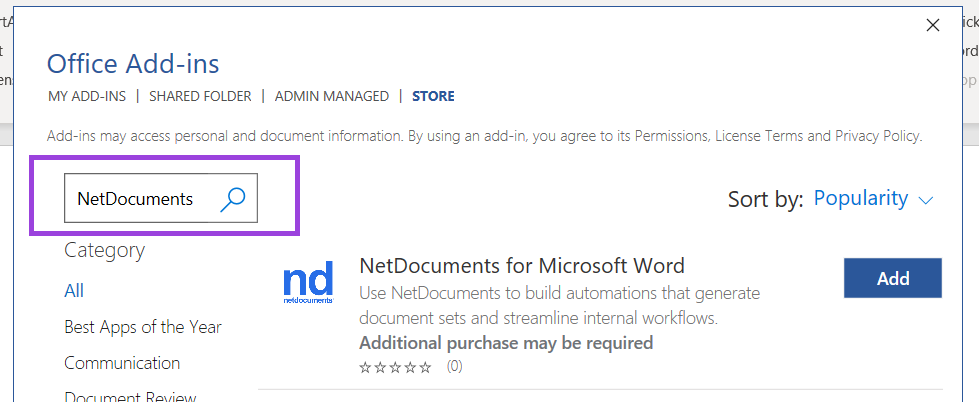This screenshot has width=979, height=402.
Task: Click the five-star rating for NetDocuments
Action: [x=395, y=367]
